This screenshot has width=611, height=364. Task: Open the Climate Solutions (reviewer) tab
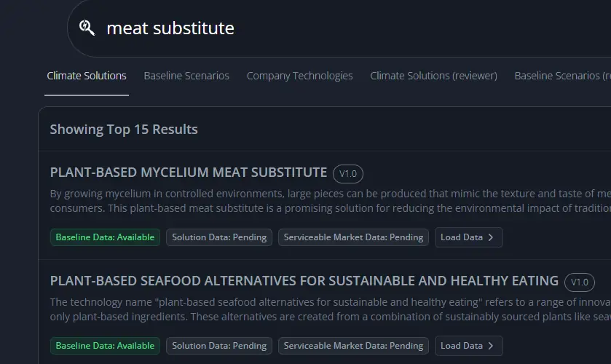pos(433,76)
